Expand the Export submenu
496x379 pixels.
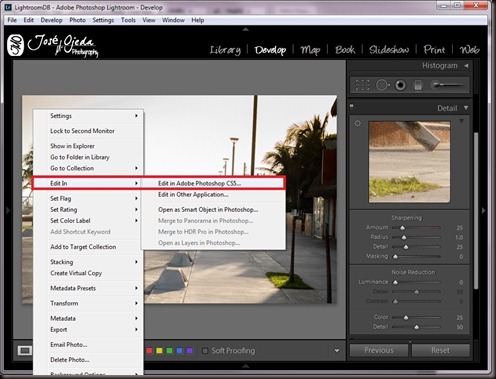coord(88,330)
